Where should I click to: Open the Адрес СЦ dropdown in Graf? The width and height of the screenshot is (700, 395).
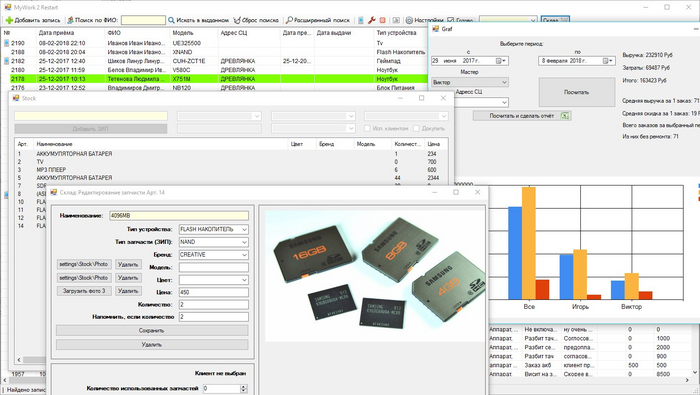(504, 103)
